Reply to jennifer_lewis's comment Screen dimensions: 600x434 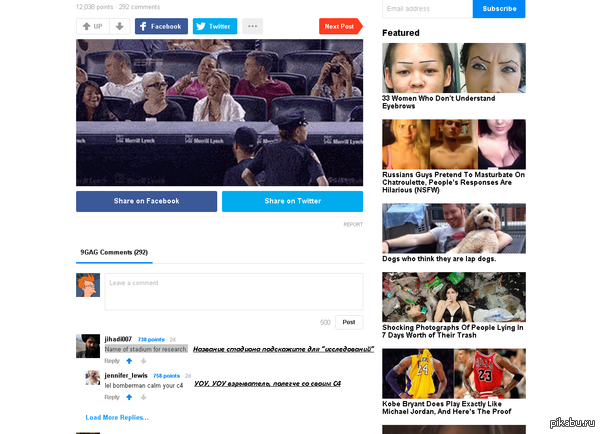point(112,397)
